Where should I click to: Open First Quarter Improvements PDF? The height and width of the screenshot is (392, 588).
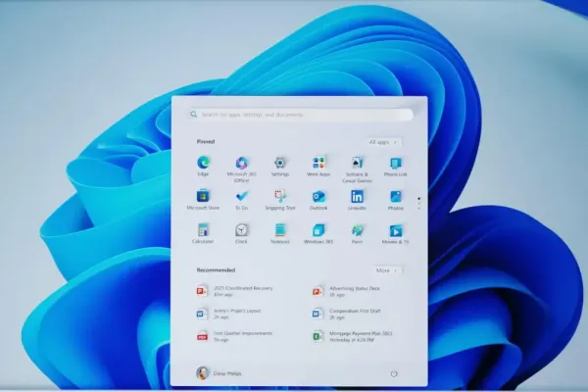(x=235, y=336)
